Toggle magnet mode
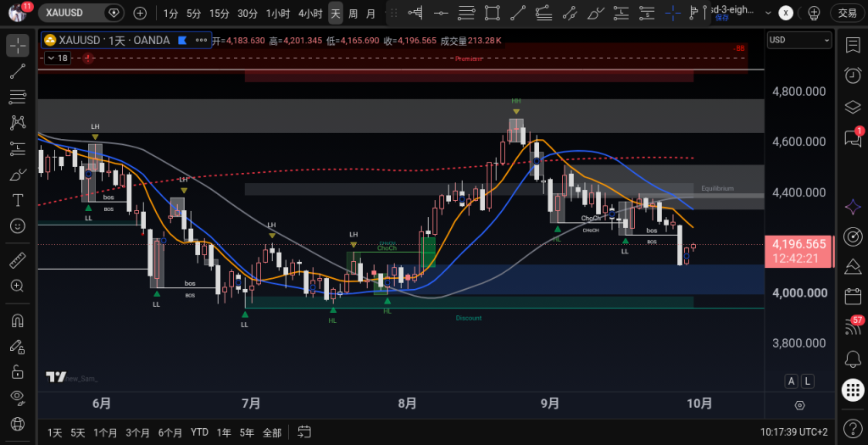 click(x=18, y=320)
